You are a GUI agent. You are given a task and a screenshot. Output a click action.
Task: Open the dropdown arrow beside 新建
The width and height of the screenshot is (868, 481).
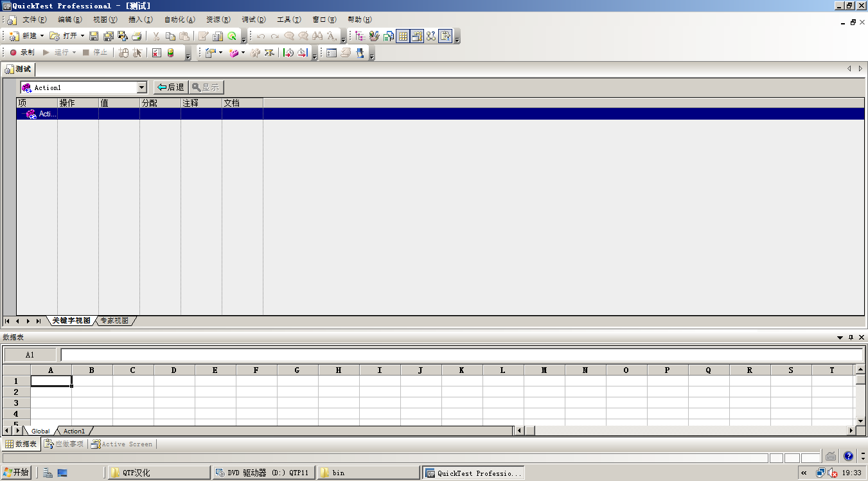click(42, 36)
